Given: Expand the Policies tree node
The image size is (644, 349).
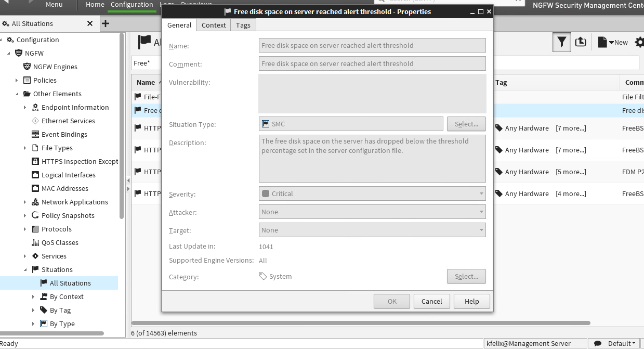Looking at the screenshot, I should coord(17,80).
